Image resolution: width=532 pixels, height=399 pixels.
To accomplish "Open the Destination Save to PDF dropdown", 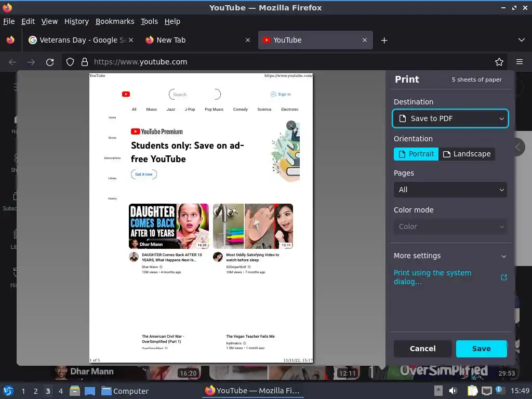I will (450, 118).
